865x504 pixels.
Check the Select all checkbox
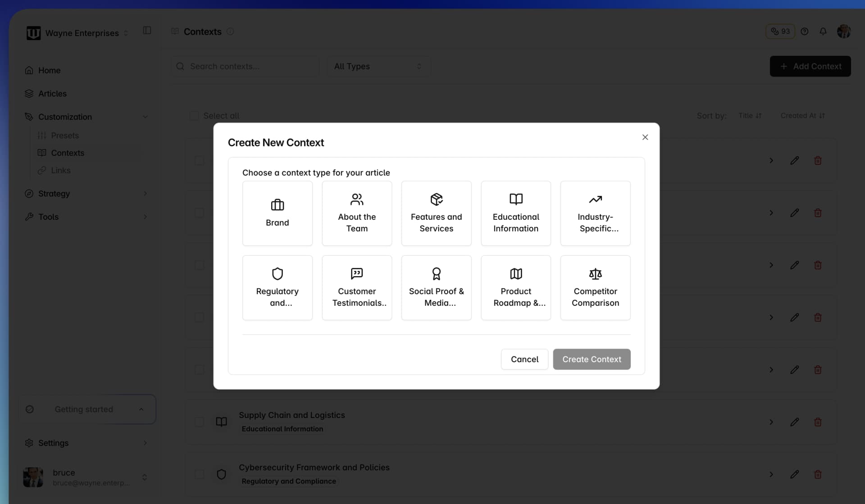pyautogui.click(x=194, y=115)
